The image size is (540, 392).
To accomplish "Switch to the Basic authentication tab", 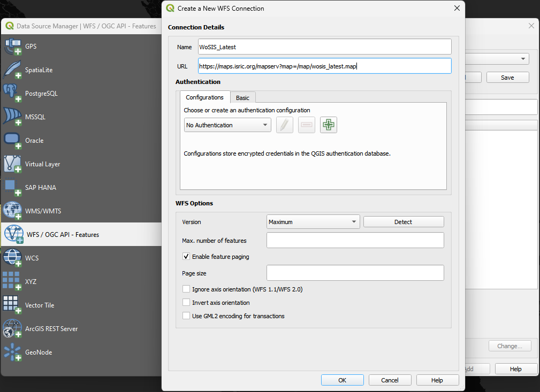I will 243,98.
